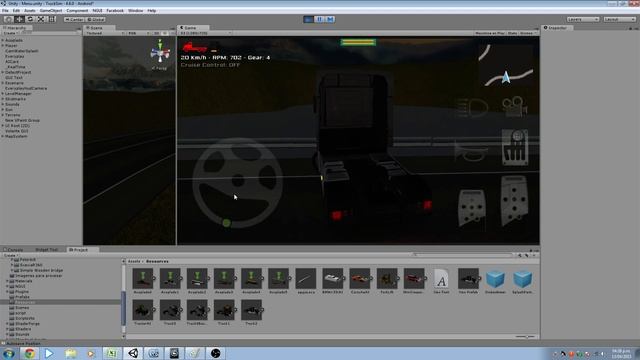Select Skidmarks in Hierarchy
The image size is (640, 360).
point(16,99)
